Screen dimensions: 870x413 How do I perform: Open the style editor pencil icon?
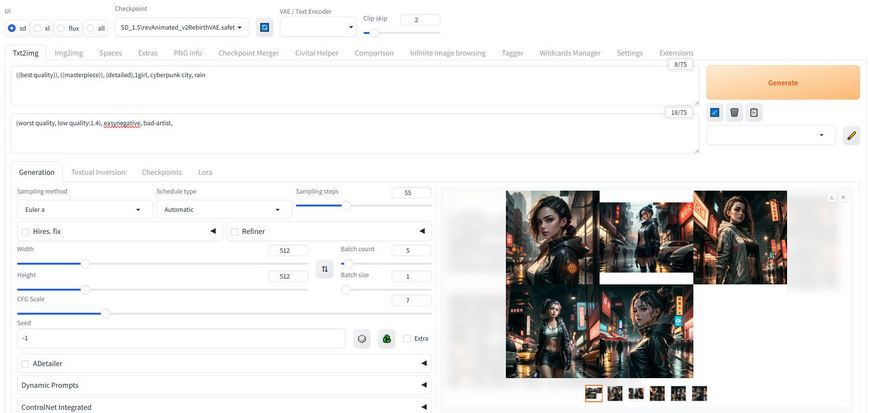852,135
